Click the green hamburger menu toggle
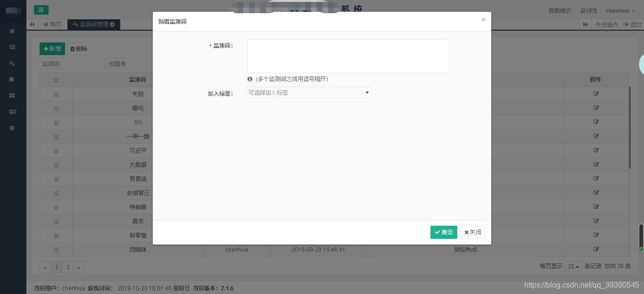 click(41, 9)
